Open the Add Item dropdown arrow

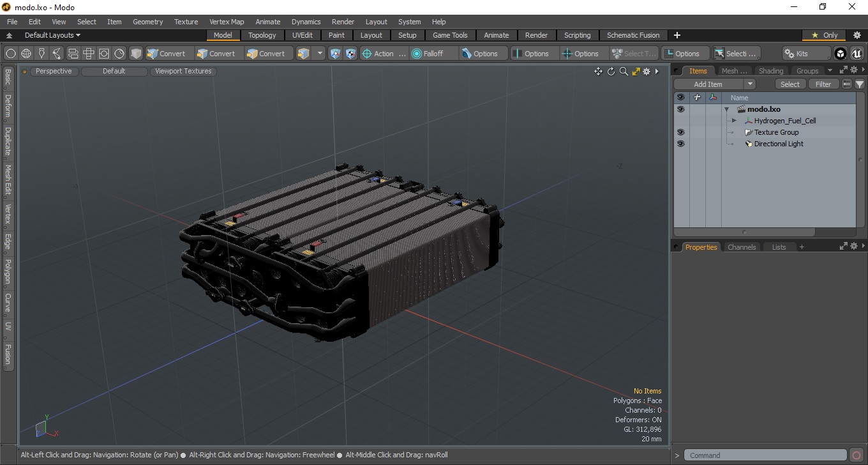click(x=750, y=84)
